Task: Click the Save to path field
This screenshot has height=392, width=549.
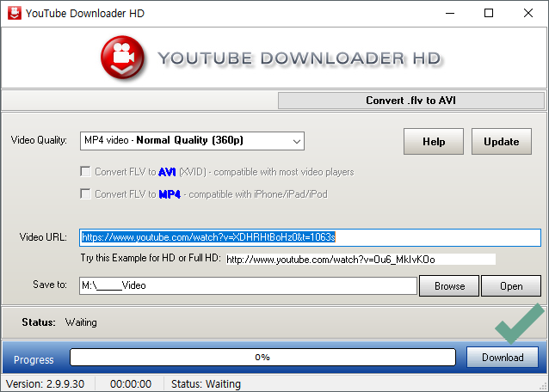Action: point(248,285)
